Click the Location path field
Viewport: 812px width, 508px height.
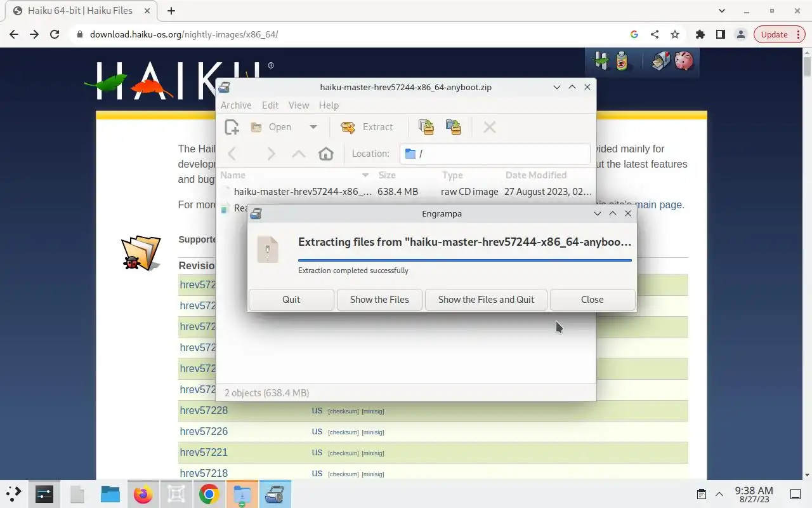pyautogui.click(x=495, y=154)
